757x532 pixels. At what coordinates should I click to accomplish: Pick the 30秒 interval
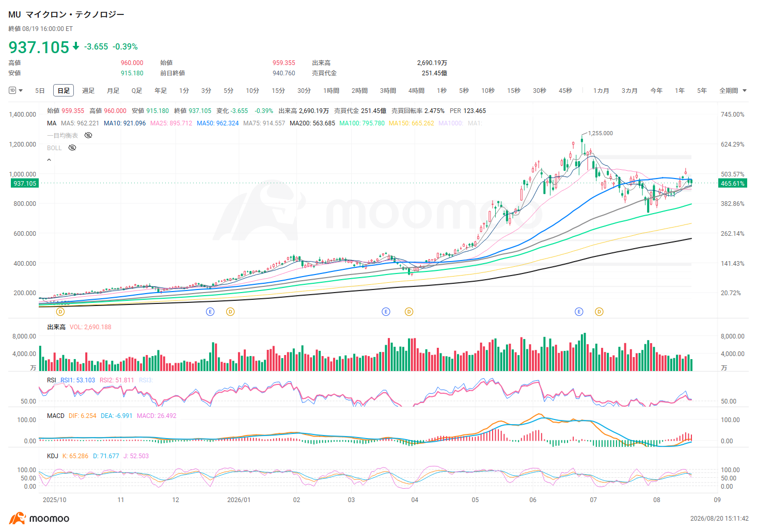click(x=540, y=91)
